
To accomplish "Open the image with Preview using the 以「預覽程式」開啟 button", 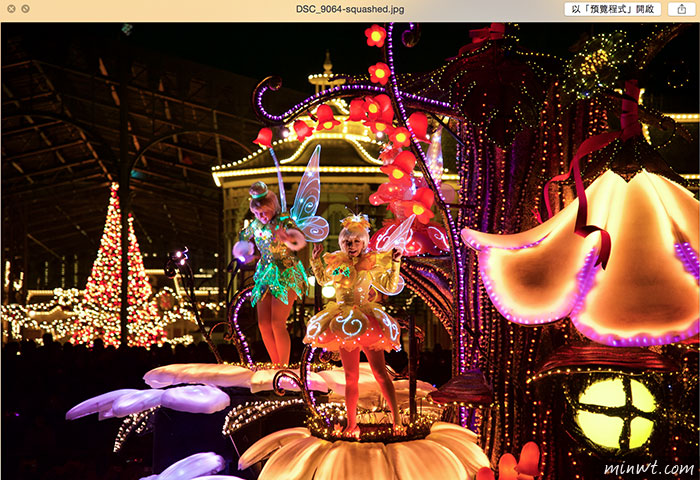I will tap(612, 9).
